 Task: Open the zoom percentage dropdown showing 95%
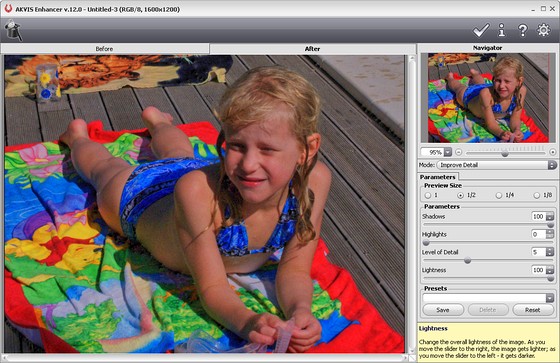[448, 152]
